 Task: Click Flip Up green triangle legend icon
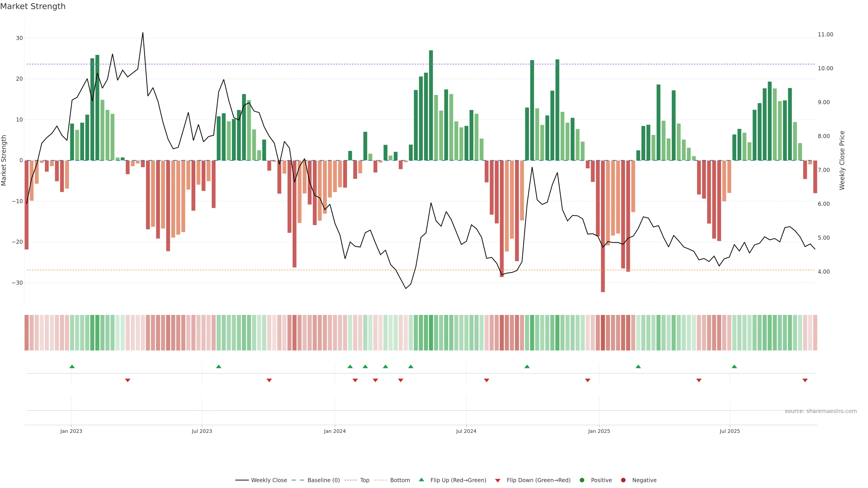421,480
